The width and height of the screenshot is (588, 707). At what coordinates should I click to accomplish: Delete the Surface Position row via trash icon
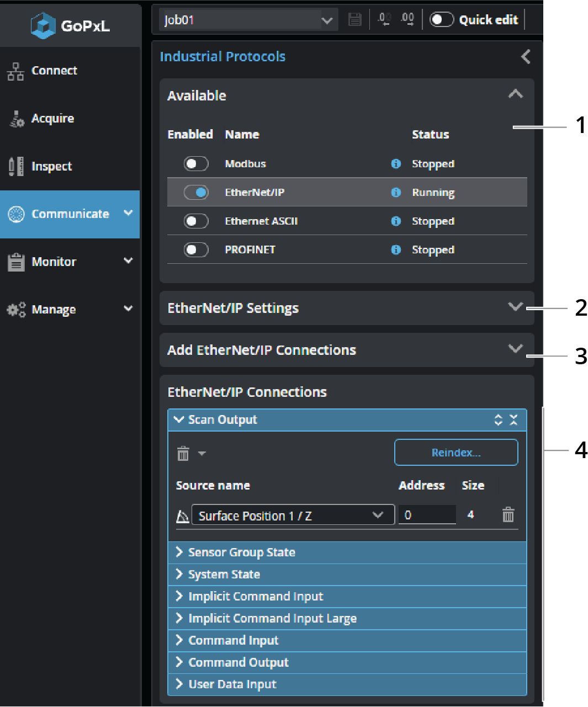coord(508,515)
